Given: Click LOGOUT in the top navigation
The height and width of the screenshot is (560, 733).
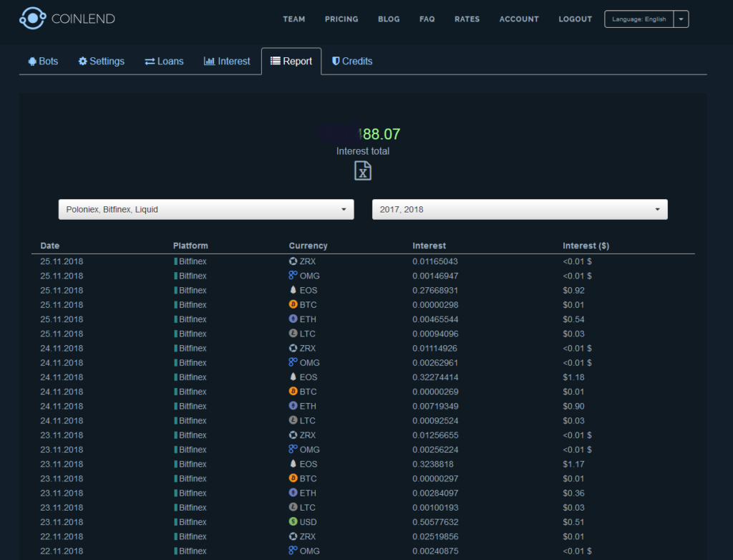Looking at the screenshot, I should point(575,19).
